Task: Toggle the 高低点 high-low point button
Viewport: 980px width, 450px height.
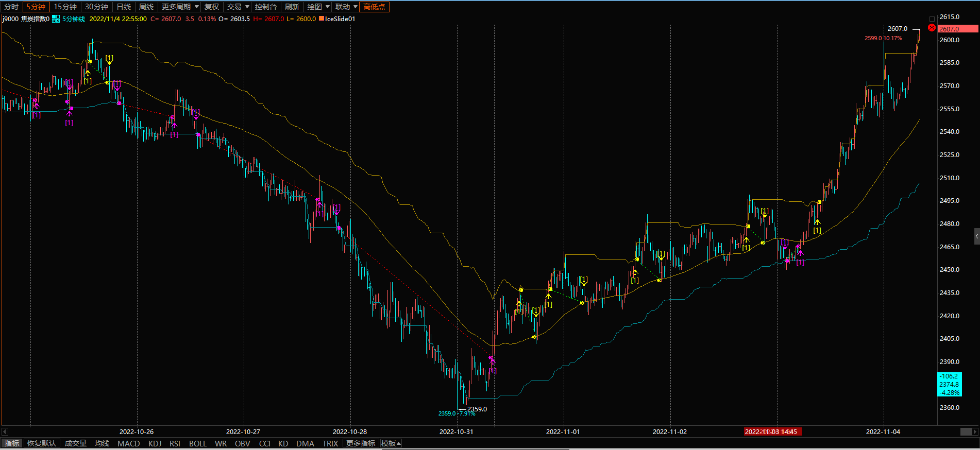Action: 374,7
